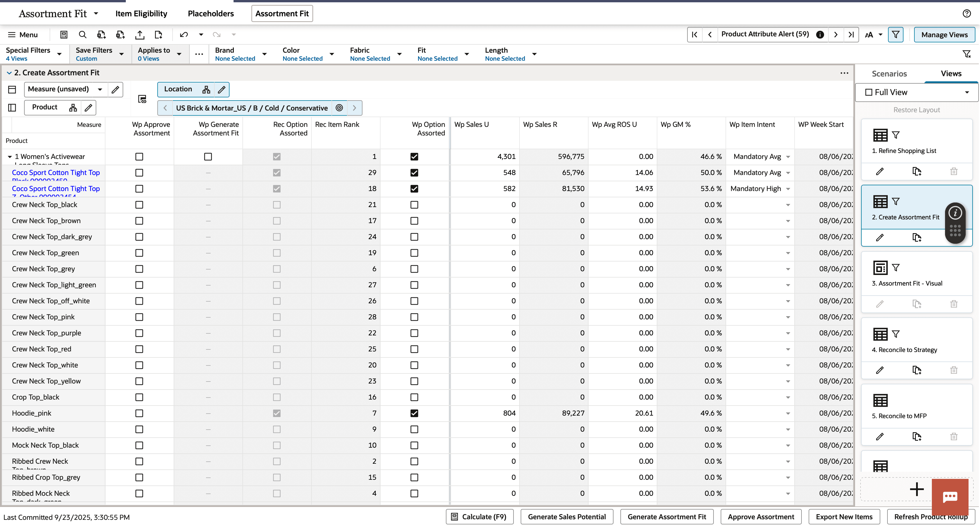This screenshot has height=527, width=980.
Task: Uncheck Wp Option Assorted for Hoodie_pink
Action: (x=414, y=413)
